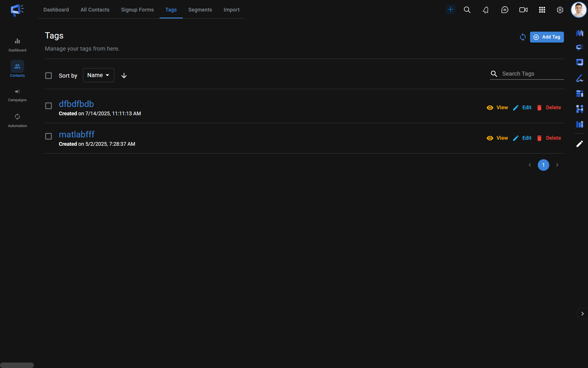This screenshot has height=368, width=588.
Task: Click the blue plus quick-create icon
Action: (x=450, y=9)
